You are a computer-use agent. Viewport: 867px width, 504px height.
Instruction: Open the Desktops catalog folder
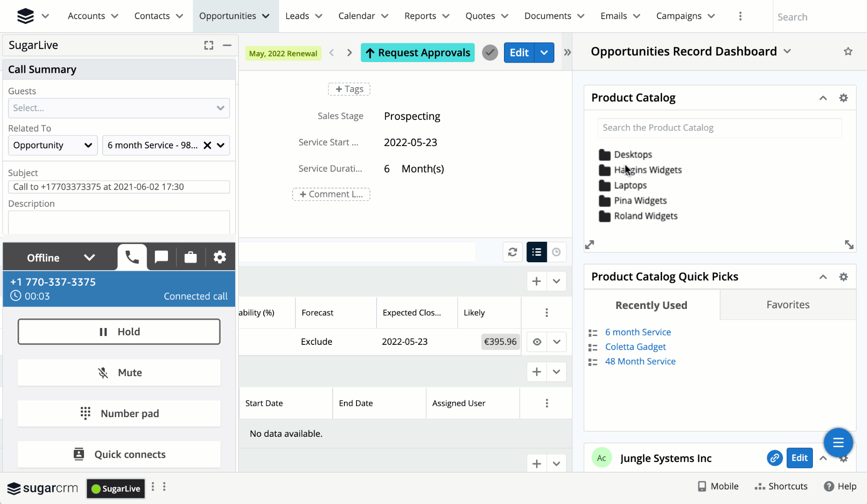633,154
